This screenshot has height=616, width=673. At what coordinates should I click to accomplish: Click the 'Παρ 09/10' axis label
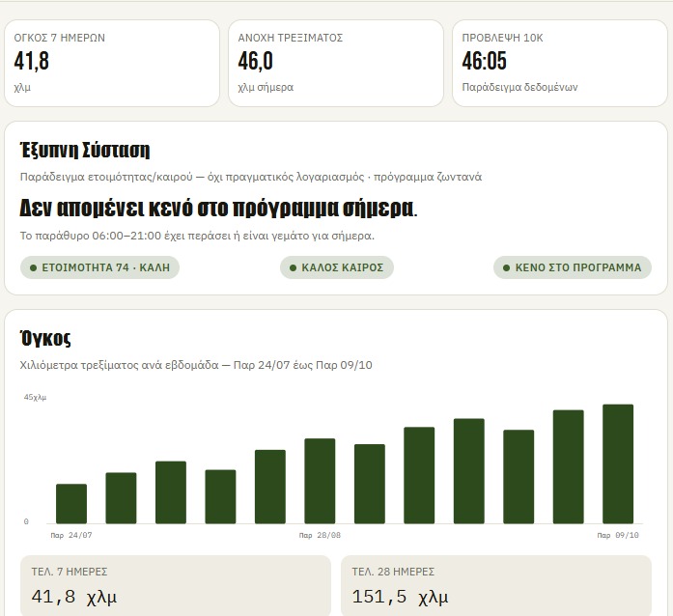coord(618,535)
